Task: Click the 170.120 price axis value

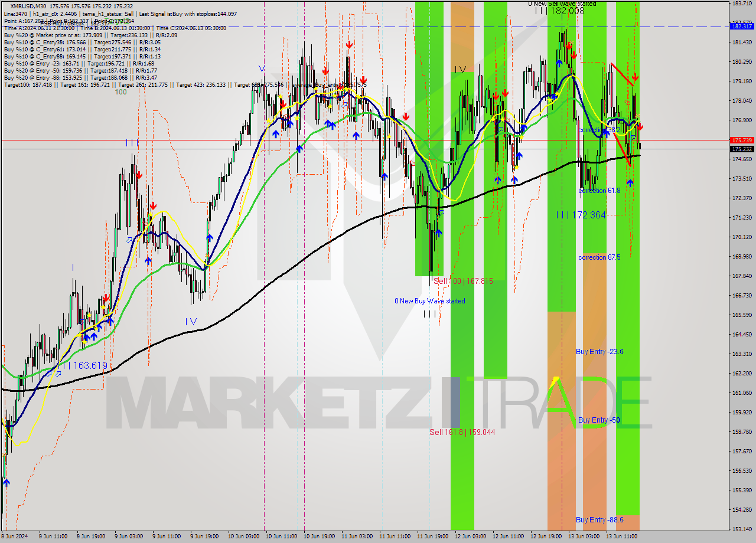Action: coord(742,237)
